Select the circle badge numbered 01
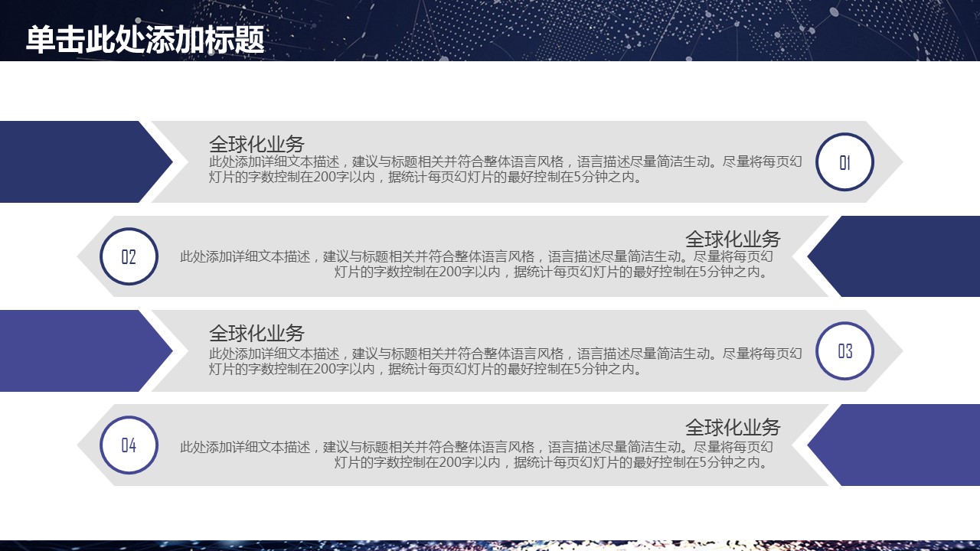This screenshot has width=980, height=551. pyautogui.click(x=844, y=162)
